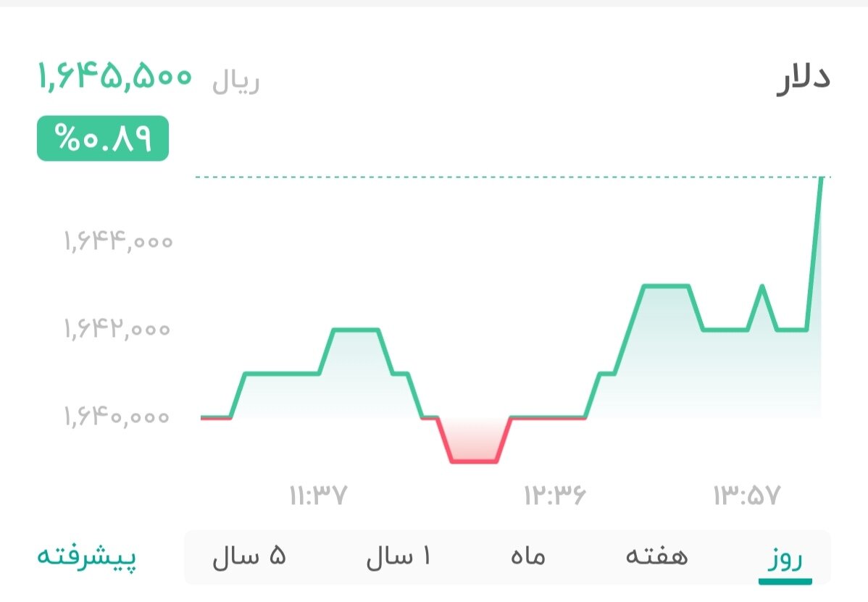Screen dimensions: 868x602
Task: Switch to the هفته (week) tab
Action: click(658, 557)
